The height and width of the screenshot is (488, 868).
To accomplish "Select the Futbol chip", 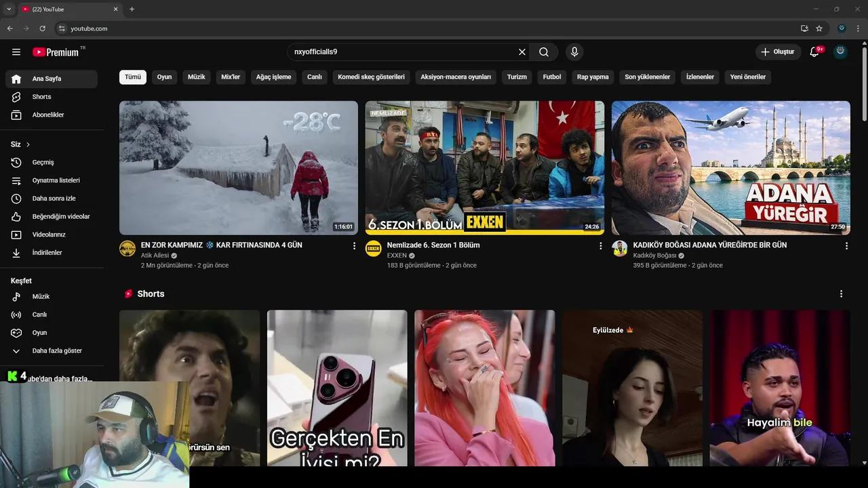I will [552, 77].
